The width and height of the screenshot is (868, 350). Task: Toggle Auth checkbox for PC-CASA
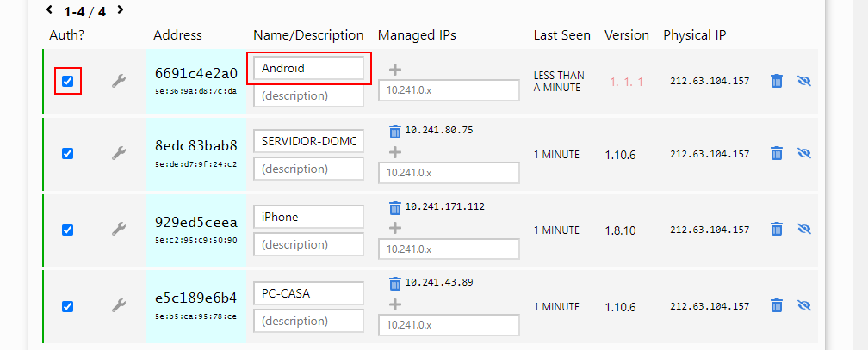coord(67,306)
